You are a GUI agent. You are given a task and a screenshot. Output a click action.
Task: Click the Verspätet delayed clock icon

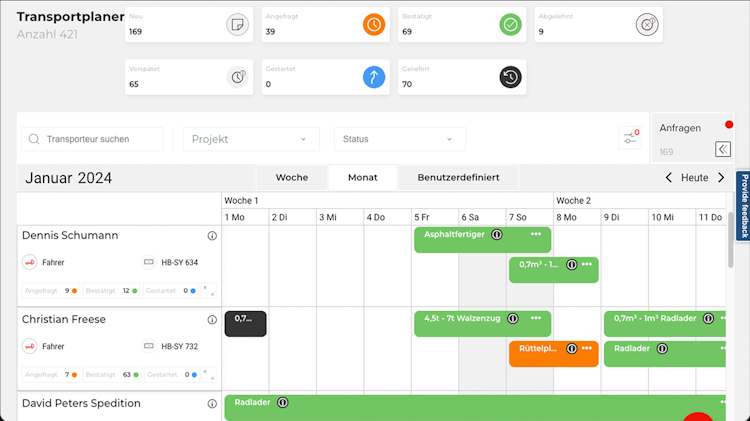(237, 77)
